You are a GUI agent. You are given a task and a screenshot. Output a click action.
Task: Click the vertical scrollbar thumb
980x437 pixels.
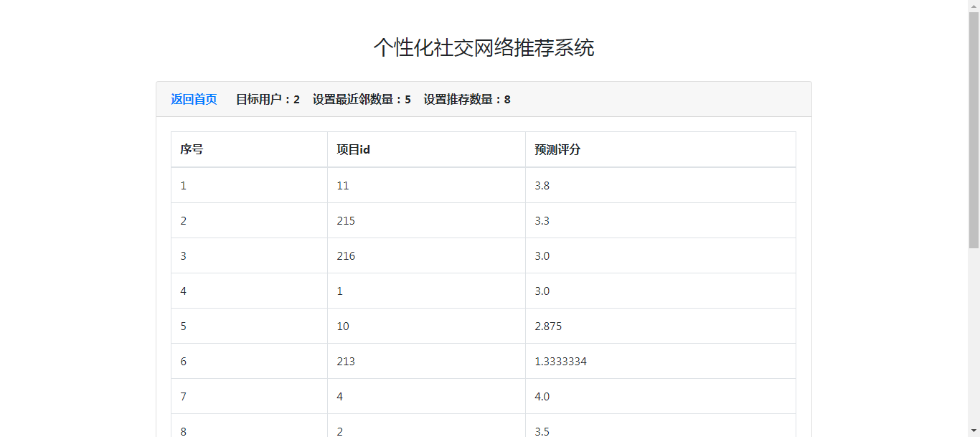point(974,130)
